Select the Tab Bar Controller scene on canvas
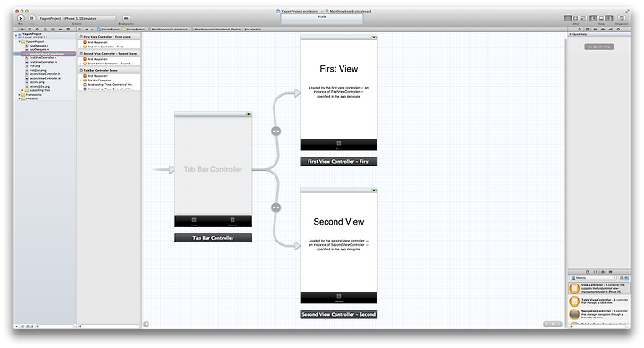This screenshot has width=644, height=348. (213, 169)
